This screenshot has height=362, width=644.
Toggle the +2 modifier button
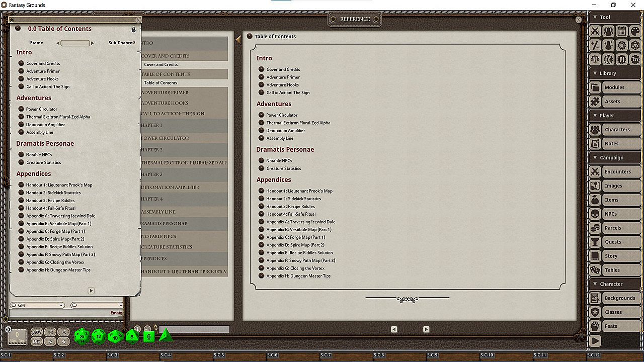[50, 332]
